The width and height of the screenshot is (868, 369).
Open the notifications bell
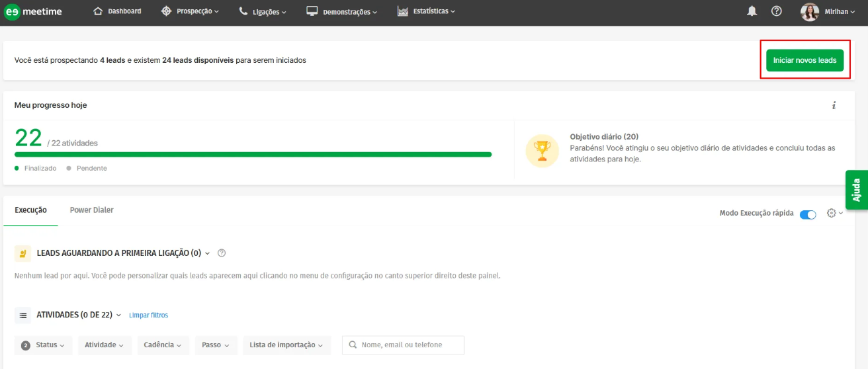coord(752,11)
